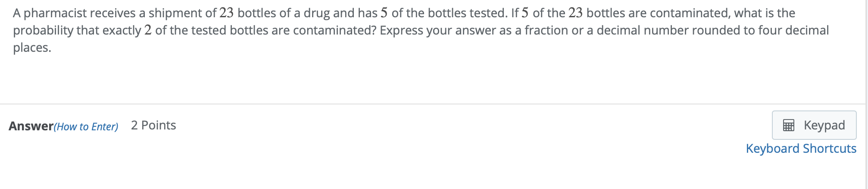The height and width of the screenshot is (189, 868).
Task: Click the horizontal divider above Answer
Action: point(431,104)
